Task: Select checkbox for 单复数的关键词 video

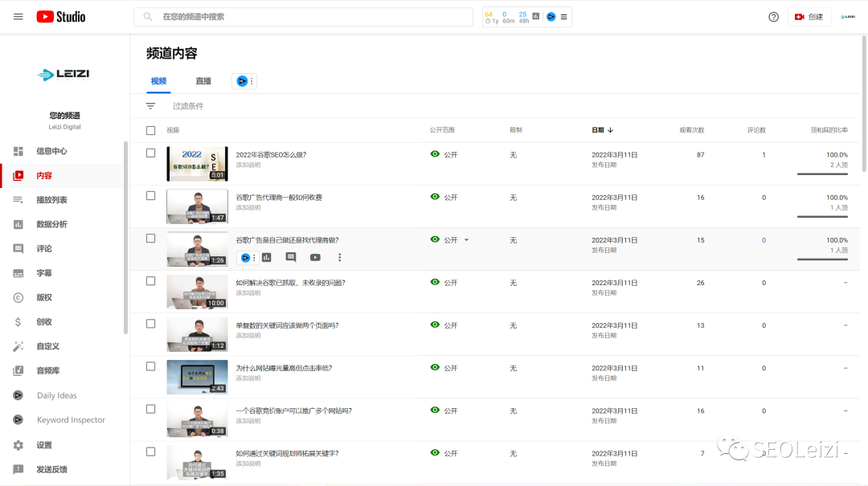Action: click(x=150, y=323)
